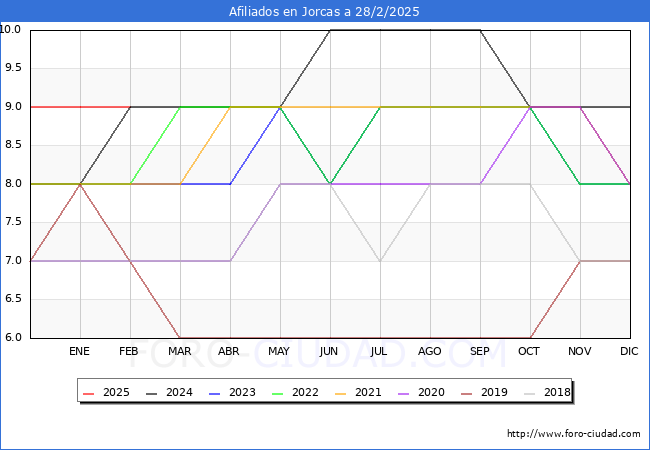Click the AGO month axis label
Screen dimensions: 650x450
429,351
